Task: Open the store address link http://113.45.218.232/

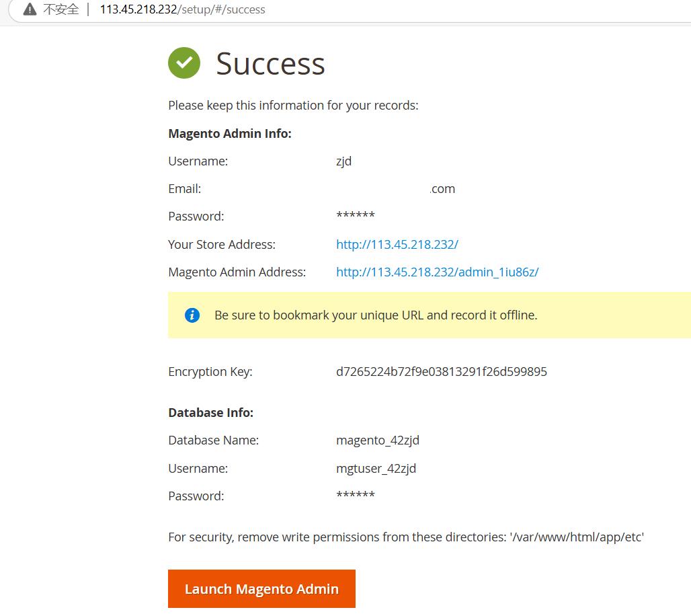Action: point(397,244)
